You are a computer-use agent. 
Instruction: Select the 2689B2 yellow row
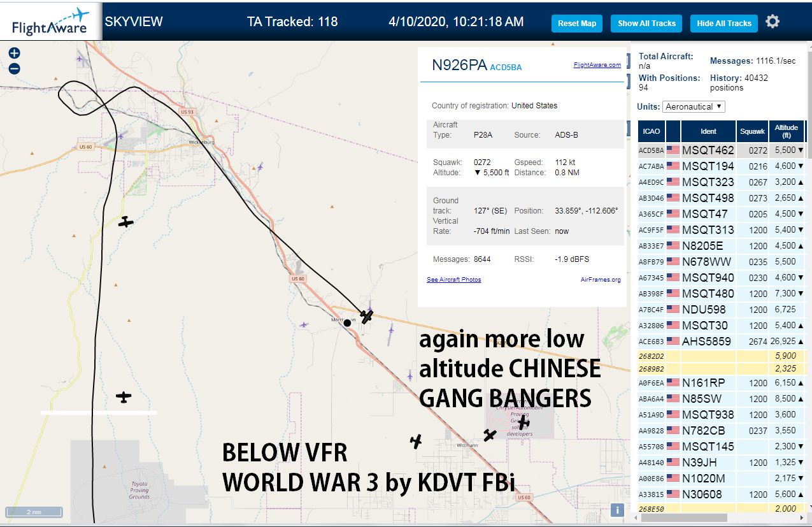(722, 369)
